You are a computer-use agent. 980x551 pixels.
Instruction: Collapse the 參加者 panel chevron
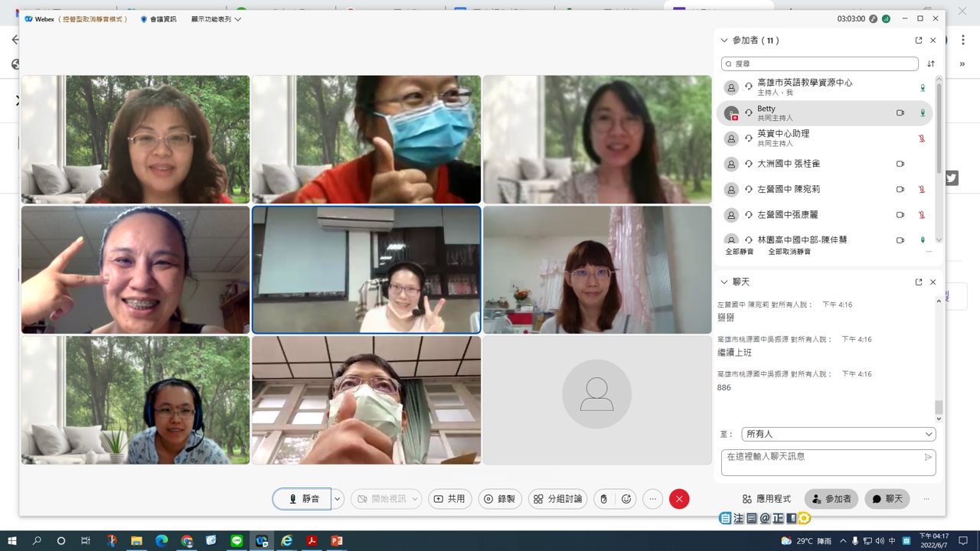724,41
